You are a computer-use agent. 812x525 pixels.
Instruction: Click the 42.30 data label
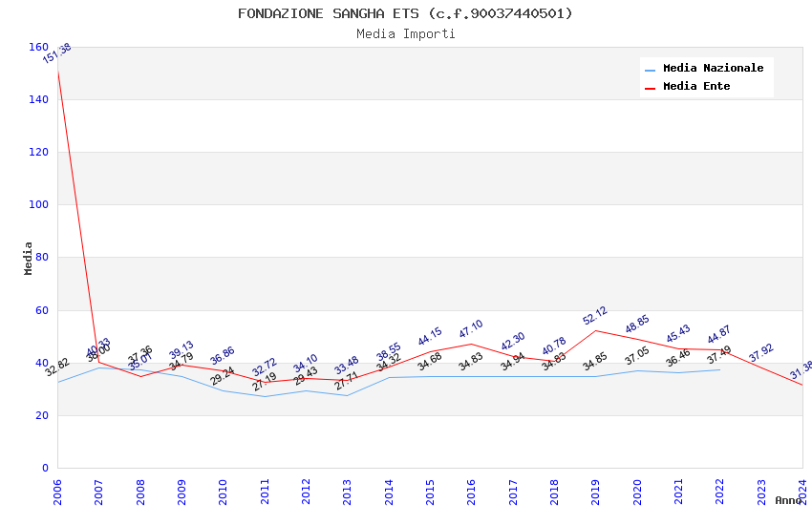coord(513,342)
